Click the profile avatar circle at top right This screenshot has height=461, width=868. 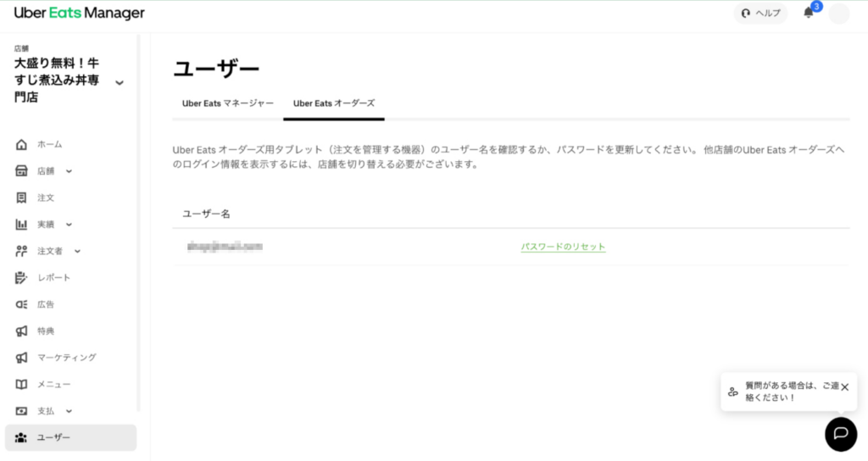(838, 14)
